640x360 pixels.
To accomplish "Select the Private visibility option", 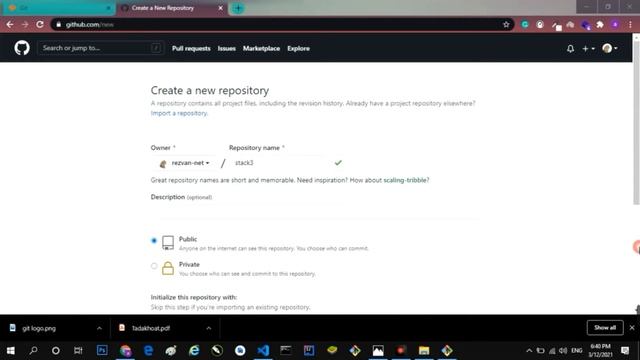I will (x=154, y=266).
